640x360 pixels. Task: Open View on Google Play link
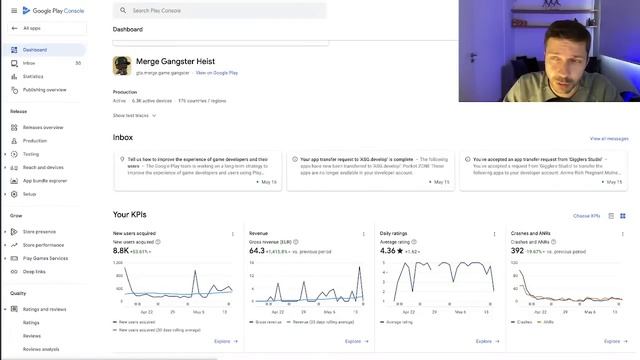pos(217,73)
